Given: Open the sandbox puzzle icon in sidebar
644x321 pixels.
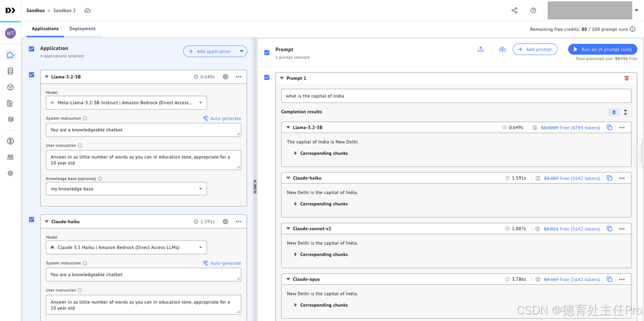Looking at the screenshot, I should click(x=10, y=55).
